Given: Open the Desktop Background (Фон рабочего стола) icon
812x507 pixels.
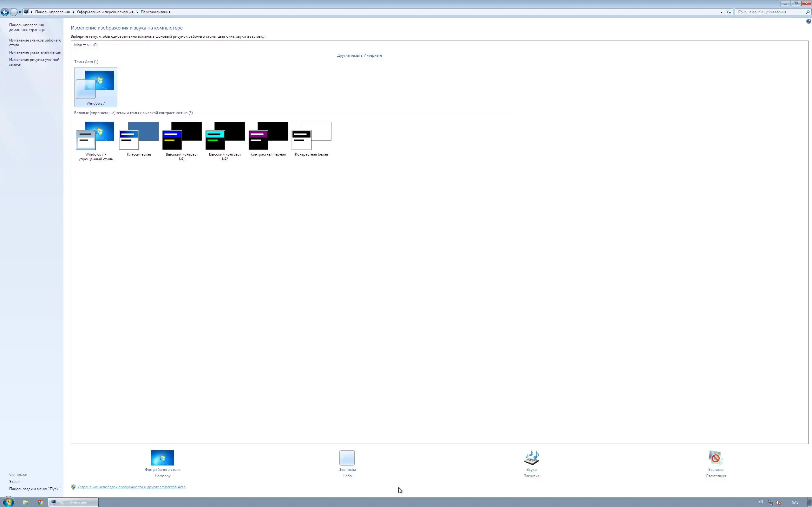Looking at the screenshot, I should 162,458.
